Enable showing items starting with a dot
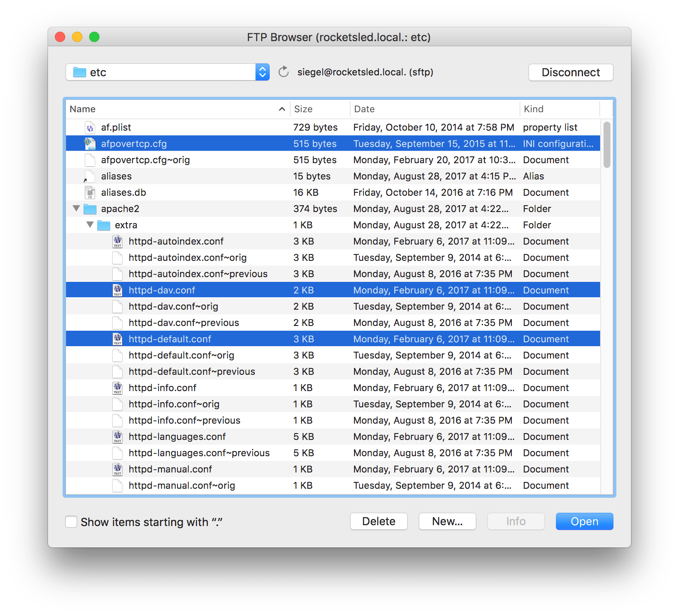The height and width of the screenshot is (616, 679). point(71,522)
